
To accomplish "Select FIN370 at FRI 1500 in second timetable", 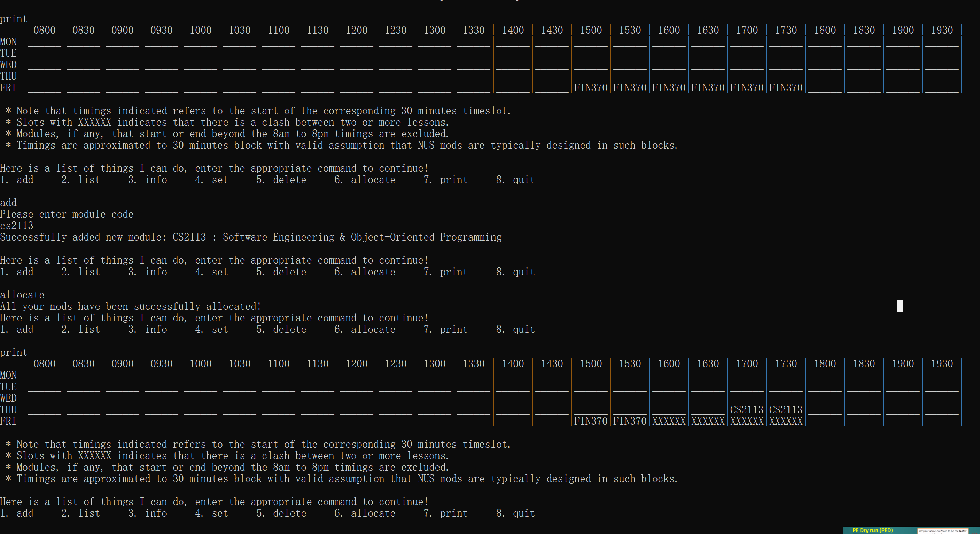I will point(591,421).
